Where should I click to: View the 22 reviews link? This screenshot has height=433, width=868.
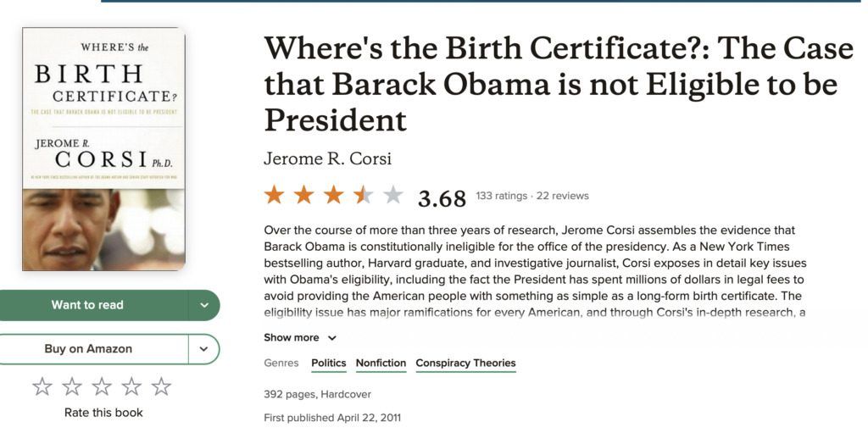[x=562, y=196]
